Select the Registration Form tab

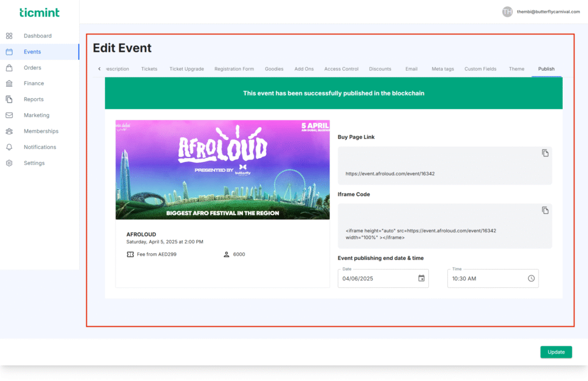pos(234,69)
